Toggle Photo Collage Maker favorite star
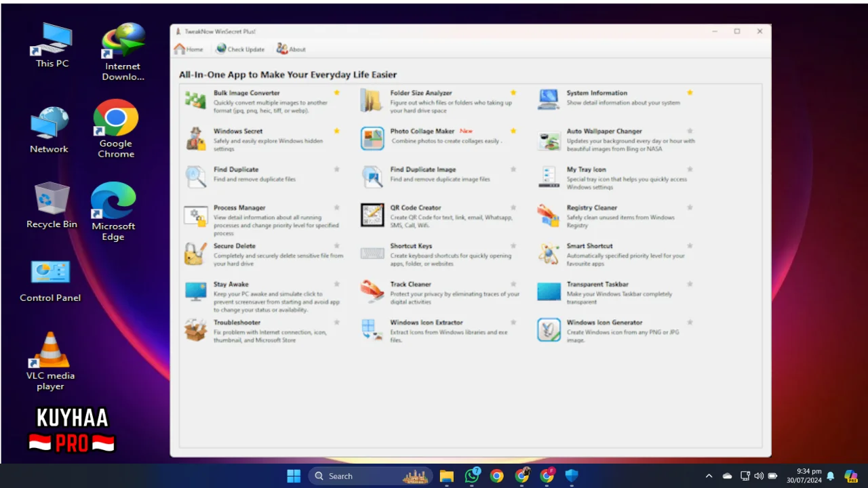The height and width of the screenshot is (488, 868). click(x=513, y=131)
